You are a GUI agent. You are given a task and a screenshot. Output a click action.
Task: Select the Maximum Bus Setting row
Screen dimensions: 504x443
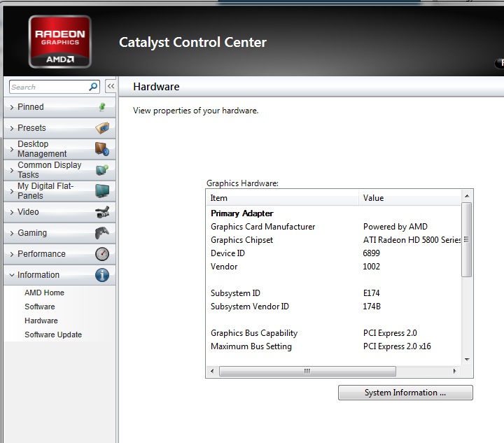tap(334, 346)
